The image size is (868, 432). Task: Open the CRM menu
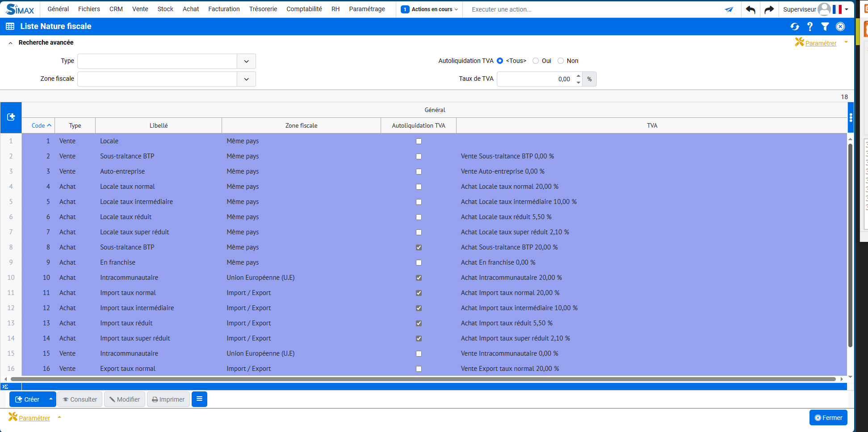pos(116,9)
